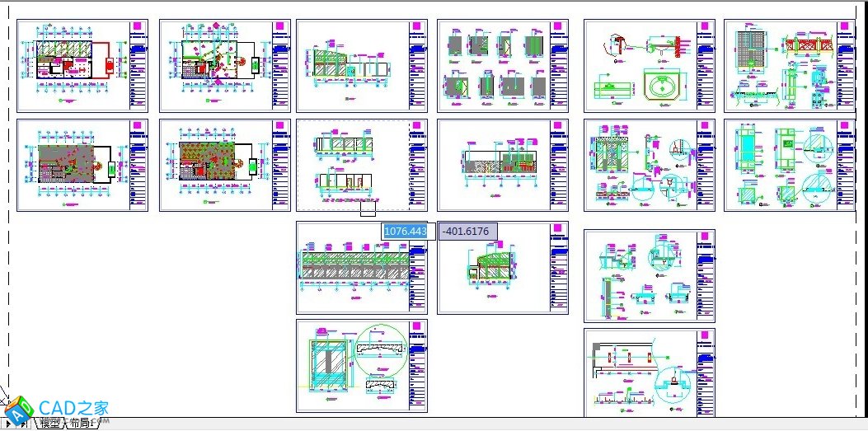Click the 1076.443 X coordinate field
Image resolution: width=868 pixels, height=431 pixels.
point(405,232)
